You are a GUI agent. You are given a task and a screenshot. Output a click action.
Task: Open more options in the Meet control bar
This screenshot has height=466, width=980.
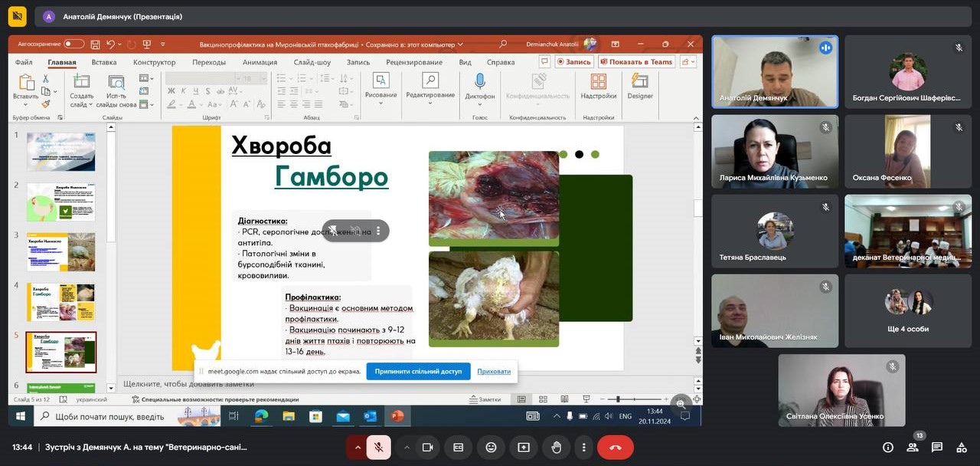click(x=584, y=448)
